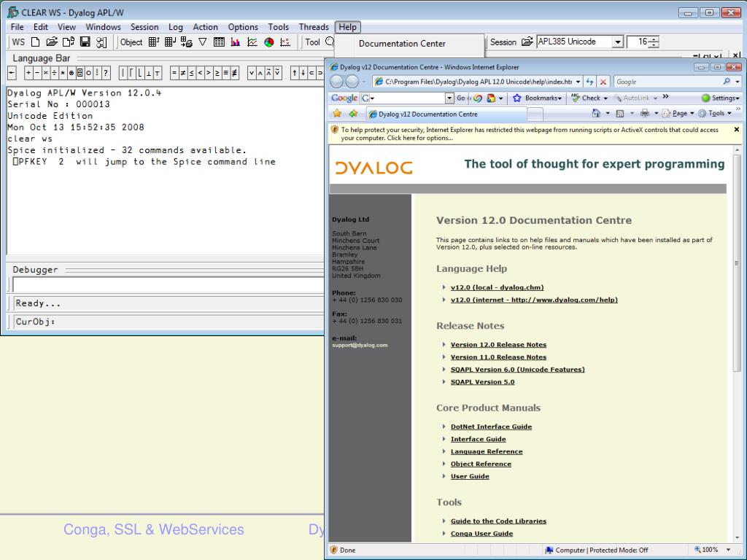Click the Add to Favorites icon in IE

pyautogui.click(x=353, y=113)
